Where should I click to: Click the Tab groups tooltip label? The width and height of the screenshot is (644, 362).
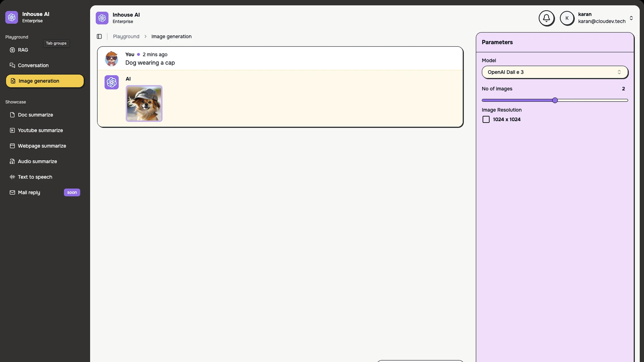pos(56,43)
